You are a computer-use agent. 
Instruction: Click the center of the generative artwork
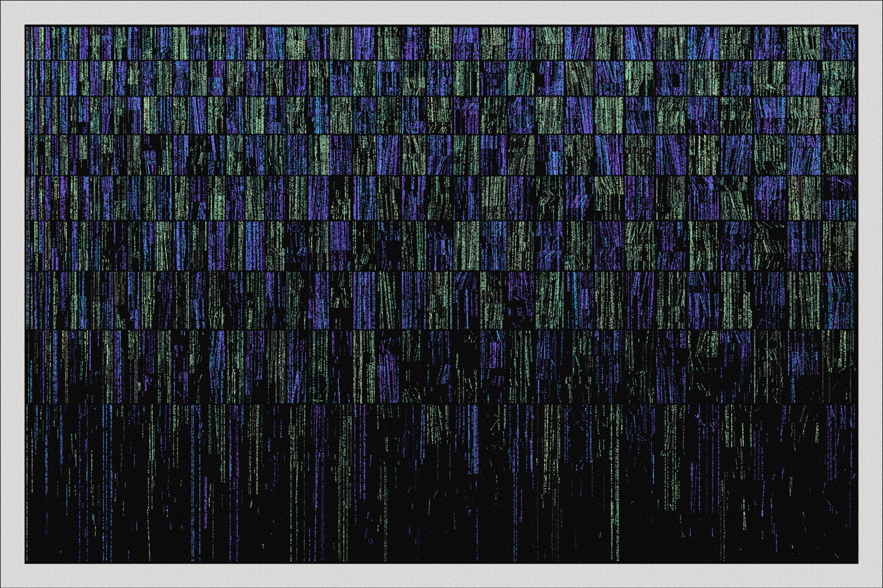point(441,294)
